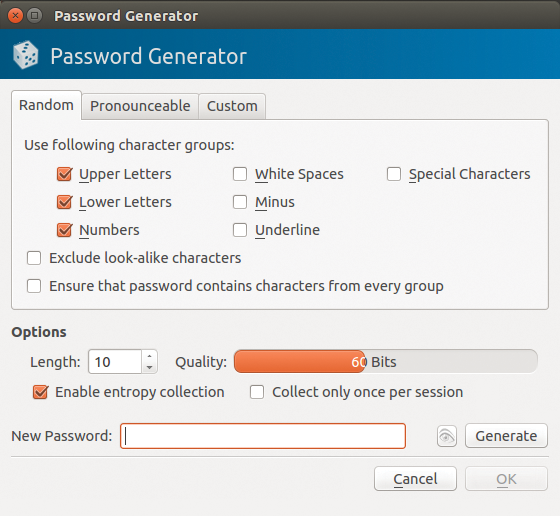Switch to the Pronounceable tab
Viewport: 560px width, 516px height.
(140, 106)
